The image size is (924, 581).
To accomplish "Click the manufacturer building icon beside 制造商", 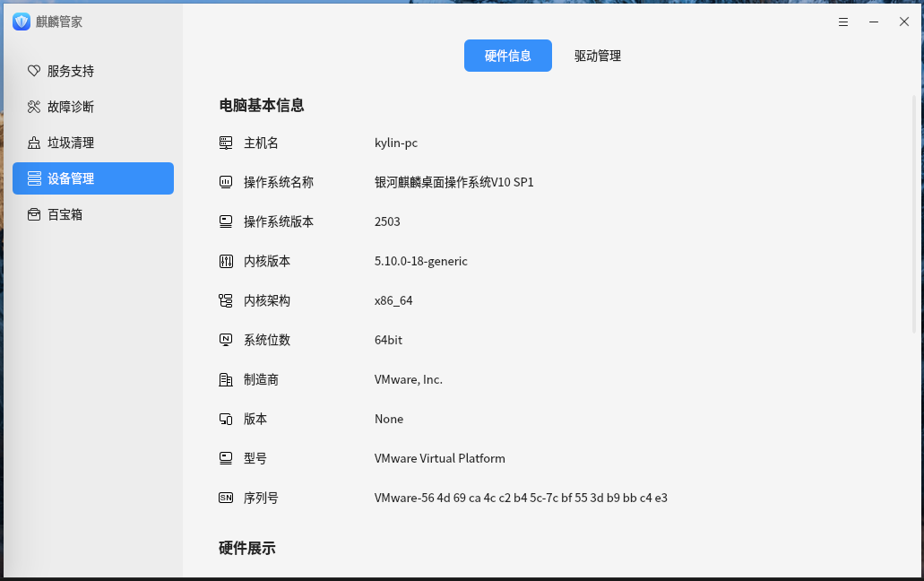I will [226, 379].
